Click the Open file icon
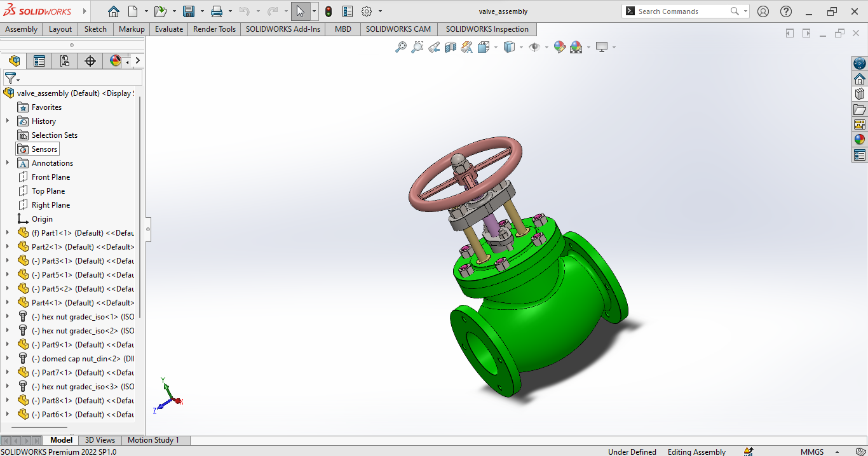 pos(160,11)
